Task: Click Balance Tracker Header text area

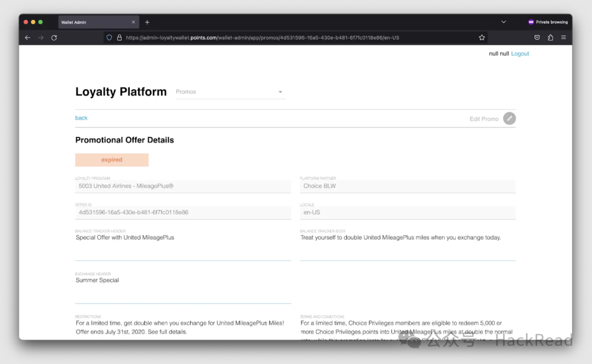Action: 183,247
